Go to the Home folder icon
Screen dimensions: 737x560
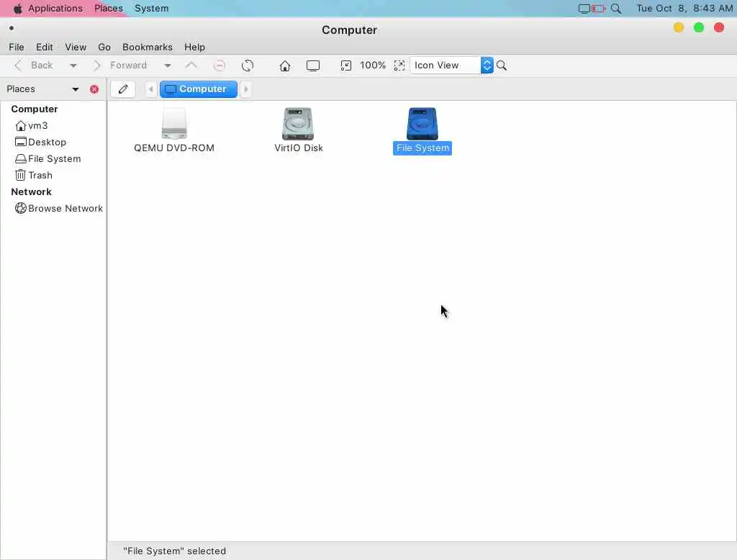(x=285, y=66)
